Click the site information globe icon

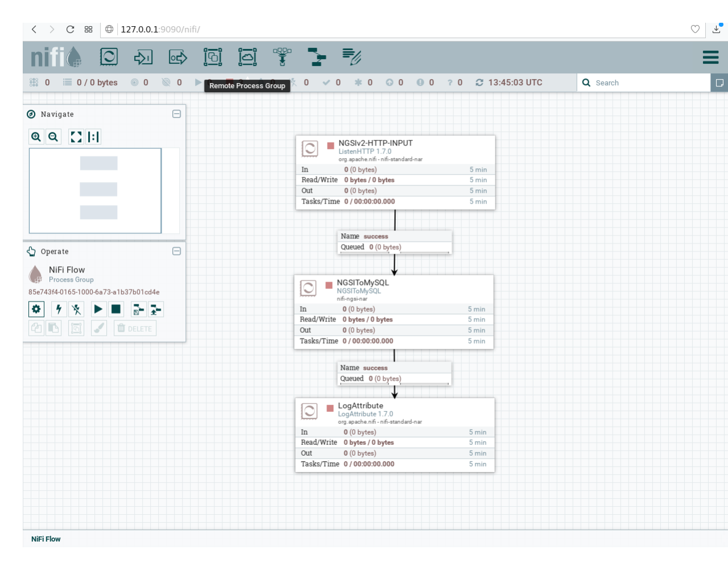109,29
